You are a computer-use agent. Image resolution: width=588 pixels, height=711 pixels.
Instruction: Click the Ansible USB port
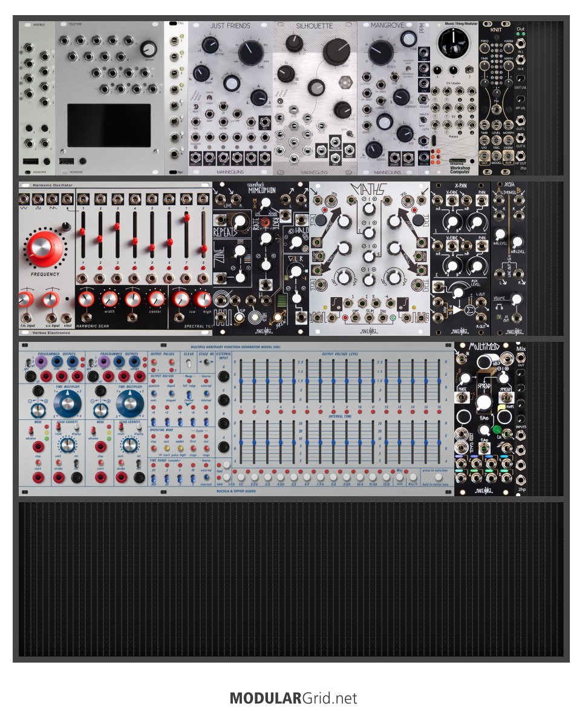tap(30, 161)
